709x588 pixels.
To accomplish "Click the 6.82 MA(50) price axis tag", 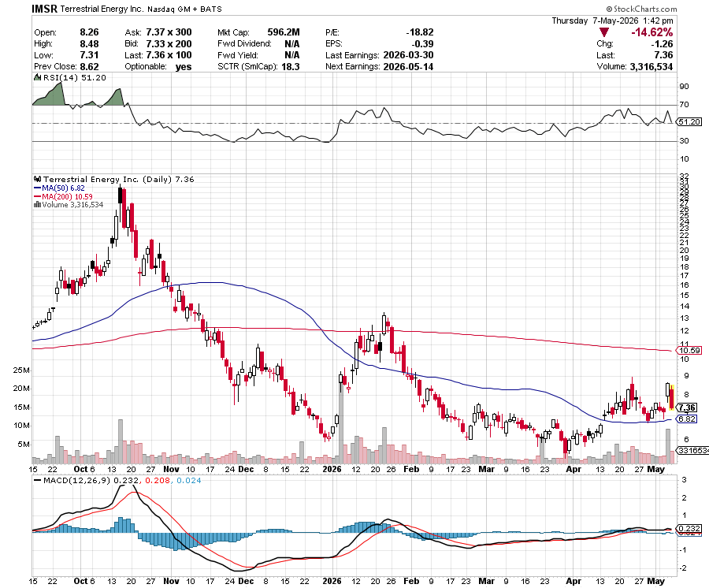I will pyautogui.click(x=687, y=419).
